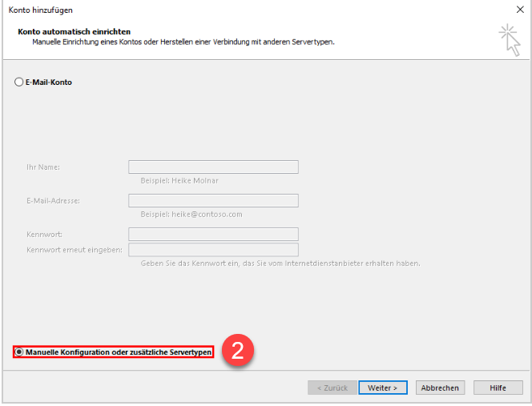Select the Kennwort erneut eingeben field
Screen dimensions: 532x406
[x=213, y=250]
